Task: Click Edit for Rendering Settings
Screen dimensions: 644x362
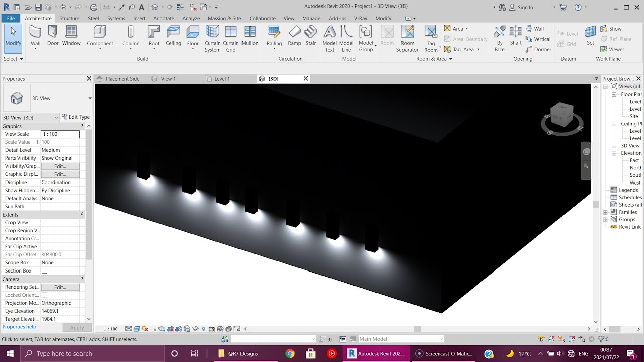Action: (x=60, y=287)
